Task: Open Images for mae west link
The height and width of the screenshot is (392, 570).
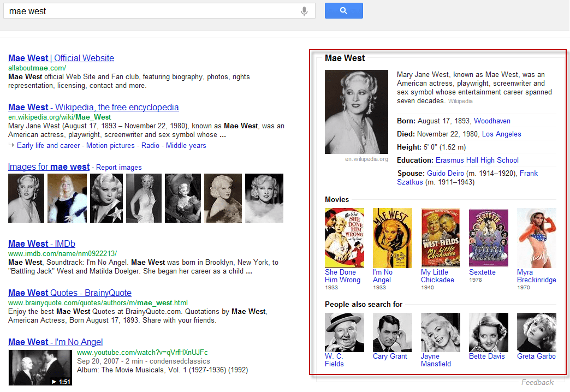Action: point(49,167)
